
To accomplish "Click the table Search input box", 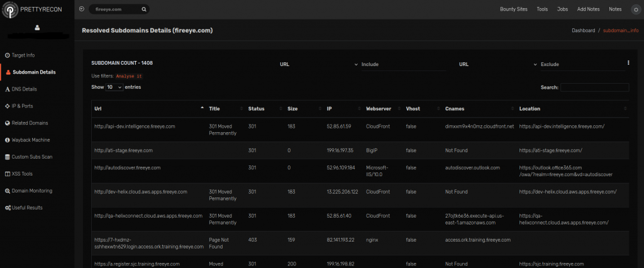I will pos(595,87).
